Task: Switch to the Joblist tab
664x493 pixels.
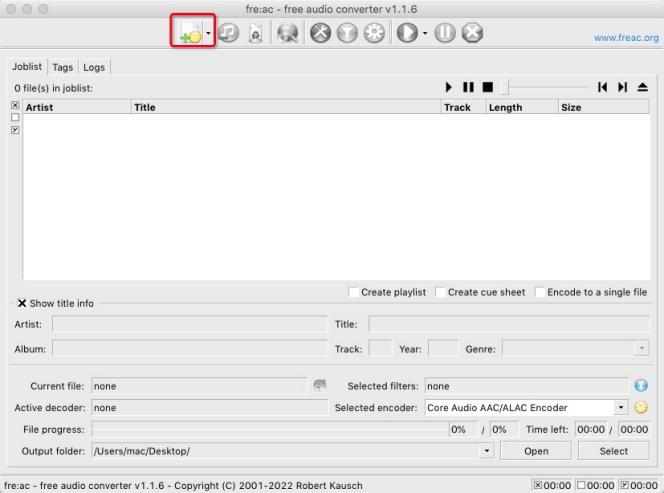Action: pos(27,66)
